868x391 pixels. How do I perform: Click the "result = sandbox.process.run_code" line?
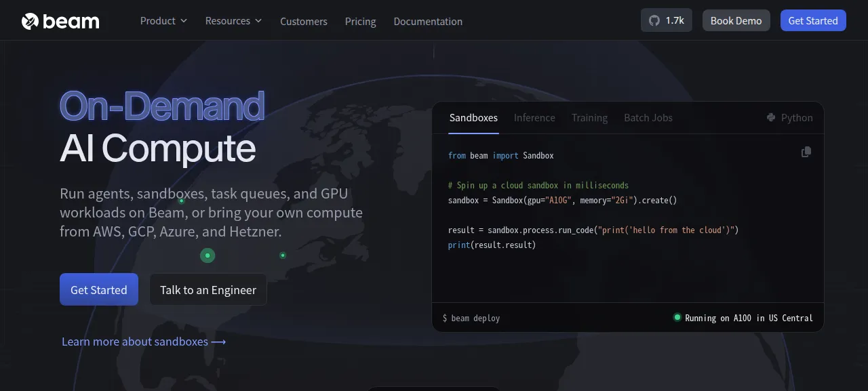click(593, 230)
